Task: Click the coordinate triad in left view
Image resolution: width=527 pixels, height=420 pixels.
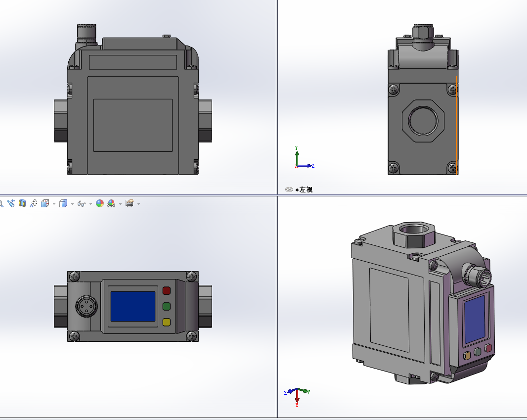Action: [x=304, y=158]
